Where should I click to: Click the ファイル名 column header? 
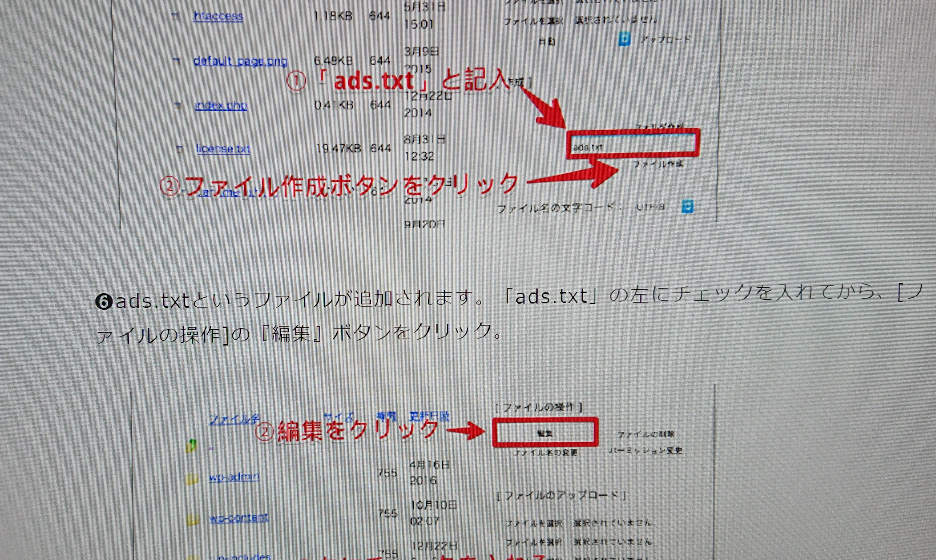click(x=234, y=420)
